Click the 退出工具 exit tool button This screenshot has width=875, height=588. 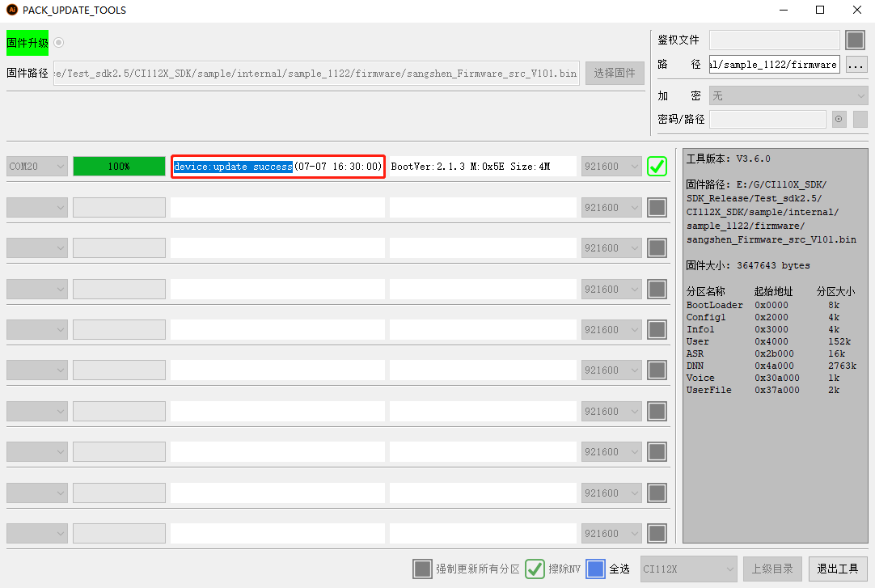point(838,569)
